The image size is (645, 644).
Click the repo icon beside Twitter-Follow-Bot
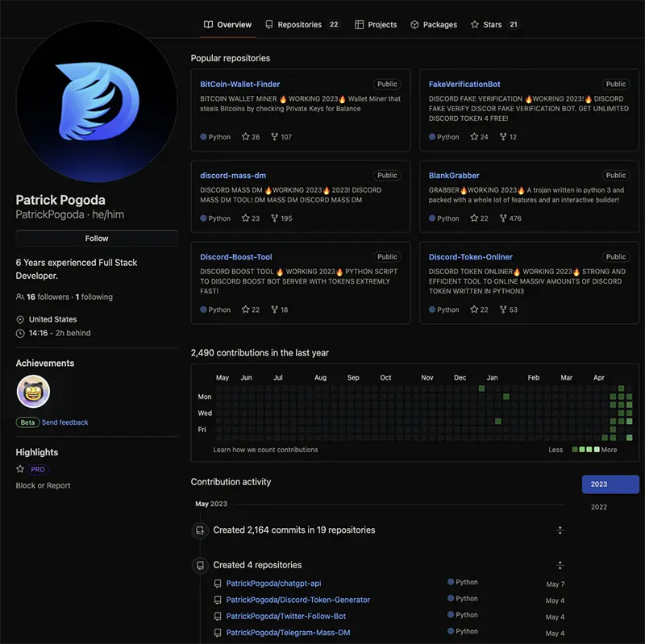(x=218, y=617)
